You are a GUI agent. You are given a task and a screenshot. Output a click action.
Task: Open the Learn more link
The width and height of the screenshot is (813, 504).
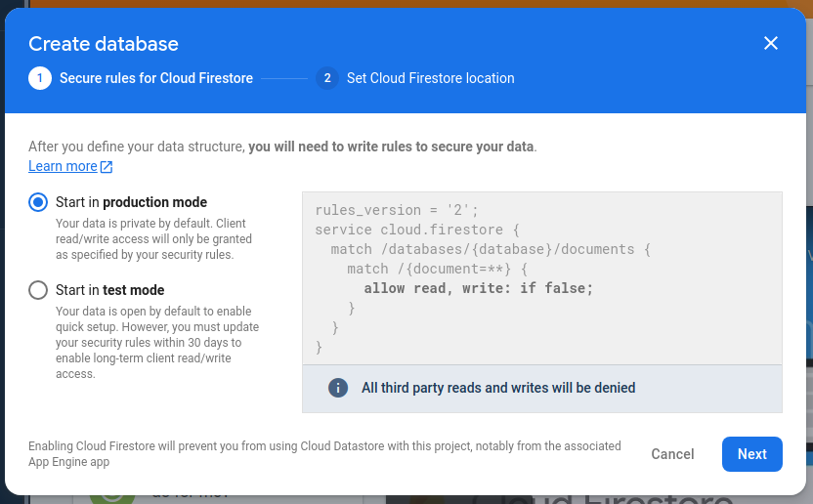(63, 166)
